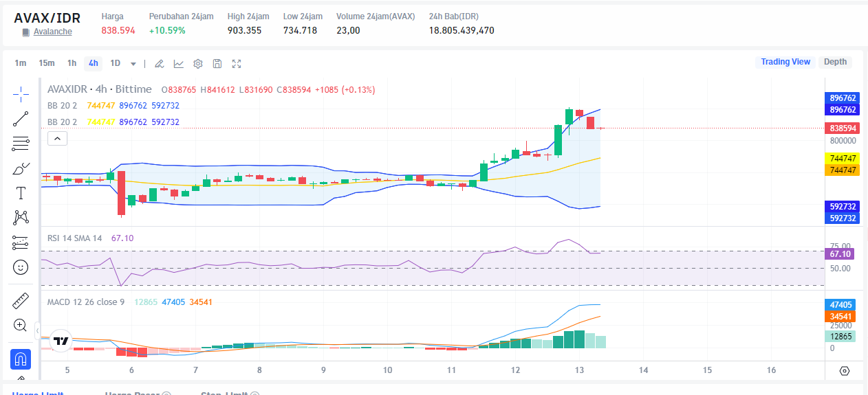Click the 18.805.439,470 IDR volume value
868x395 pixels.
click(462, 30)
